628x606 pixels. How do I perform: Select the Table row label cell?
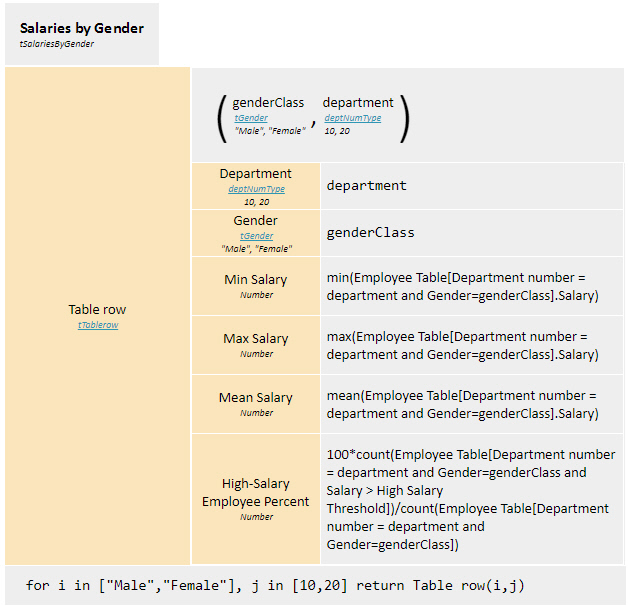(x=97, y=309)
